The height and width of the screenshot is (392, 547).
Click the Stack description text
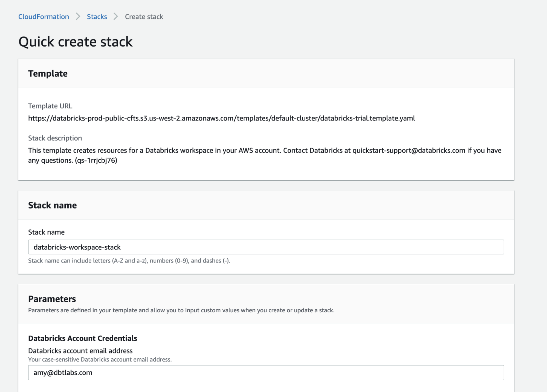[54, 138]
